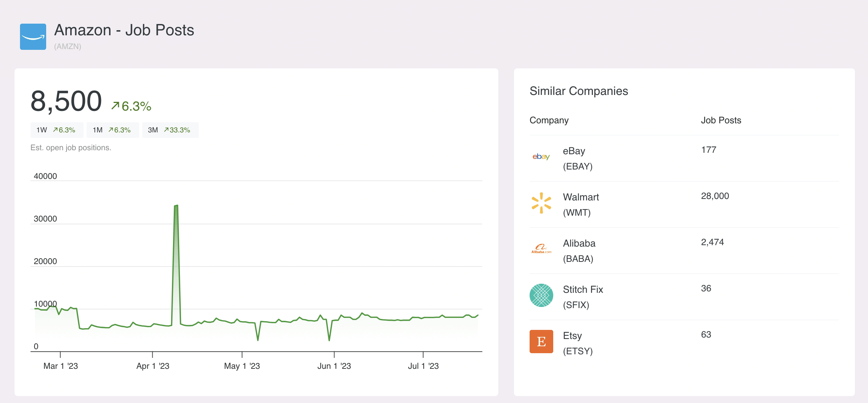Click the Stitch Fix logo icon
This screenshot has height=403, width=868.
(541, 295)
